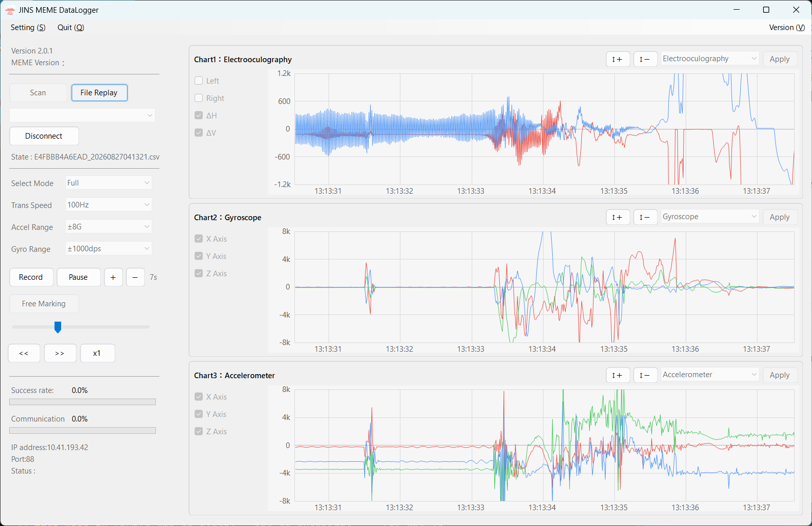Toggle Gyroscope X Axis checkbox
This screenshot has width=812, height=526.
point(199,239)
